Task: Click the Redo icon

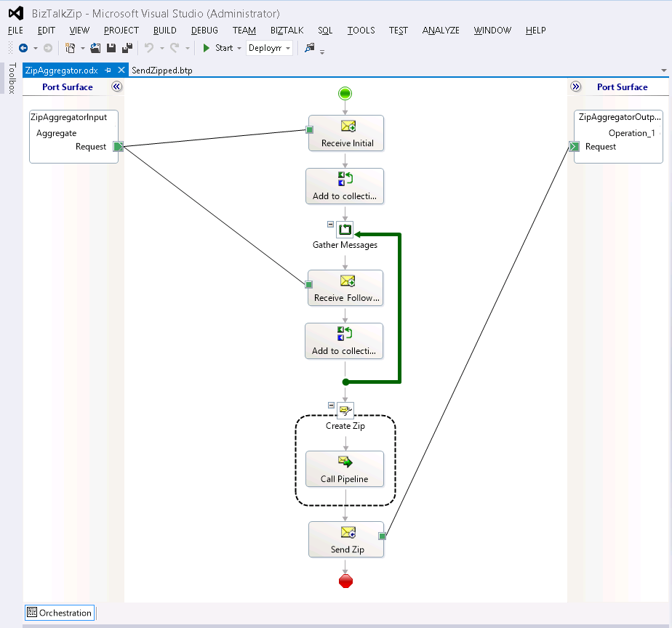Action: click(175, 48)
